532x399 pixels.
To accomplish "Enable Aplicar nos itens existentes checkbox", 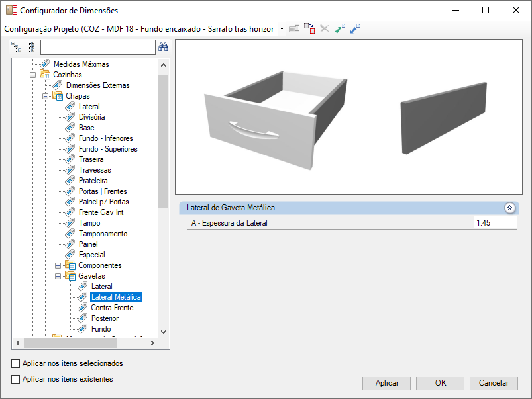I will click(16, 379).
